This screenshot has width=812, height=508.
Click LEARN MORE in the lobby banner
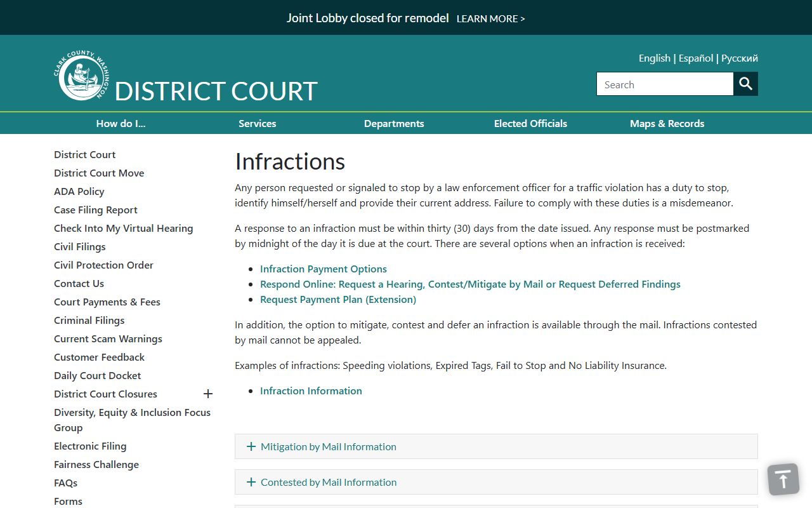coord(491,18)
